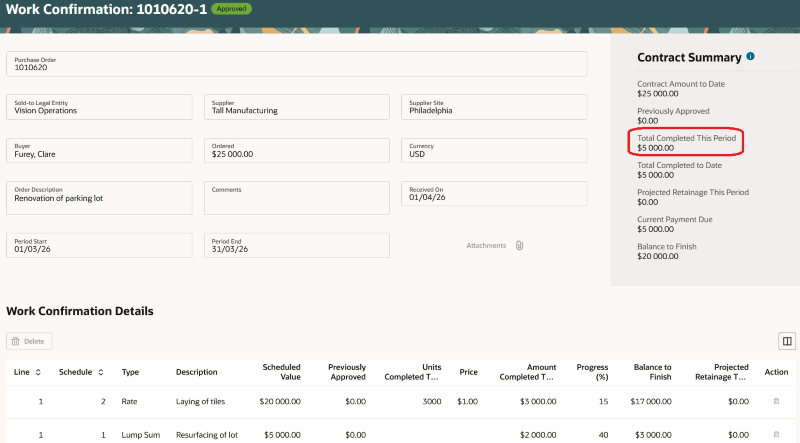The height and width of the screenshot is (443, 800).
Task: Click the Description column header
Action: click(x=196, y=372)
